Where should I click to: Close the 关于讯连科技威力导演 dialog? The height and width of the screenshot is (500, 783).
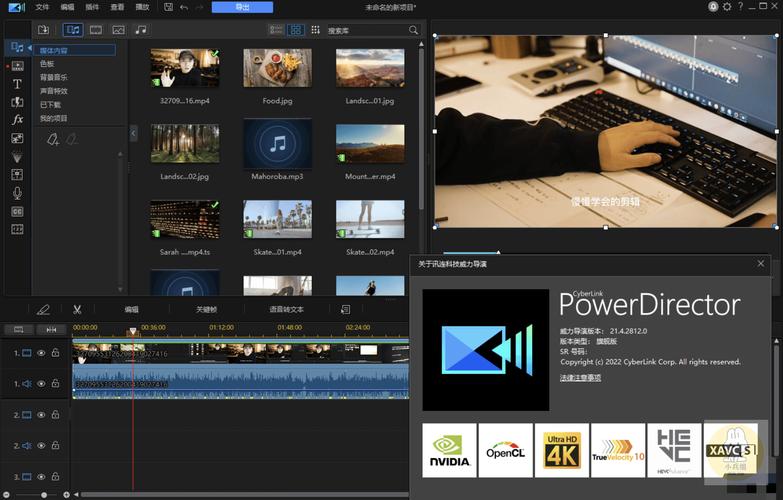(761, 263)
